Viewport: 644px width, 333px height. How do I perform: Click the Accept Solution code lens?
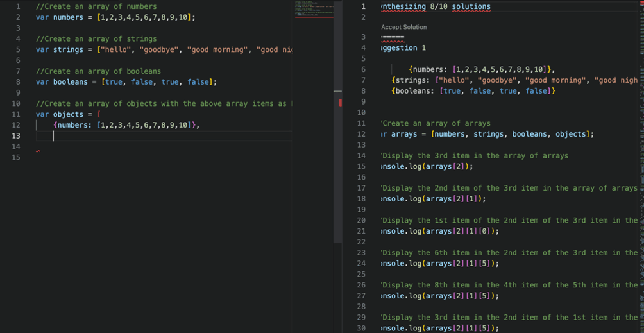(403, 27)
